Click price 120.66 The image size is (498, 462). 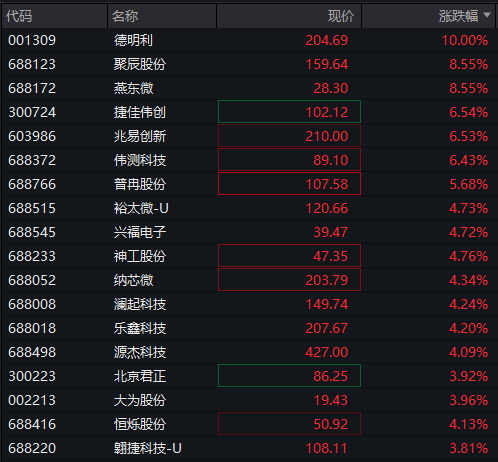pos(327,208)
